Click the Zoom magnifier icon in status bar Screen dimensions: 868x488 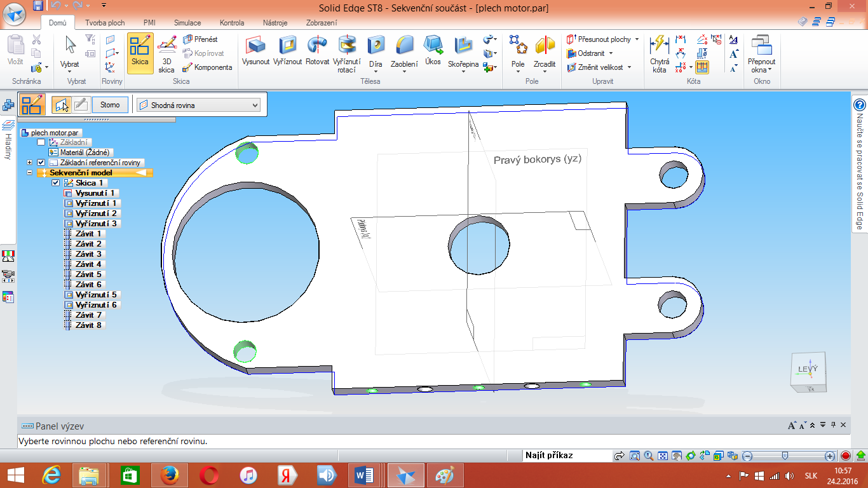pos(648,456)
